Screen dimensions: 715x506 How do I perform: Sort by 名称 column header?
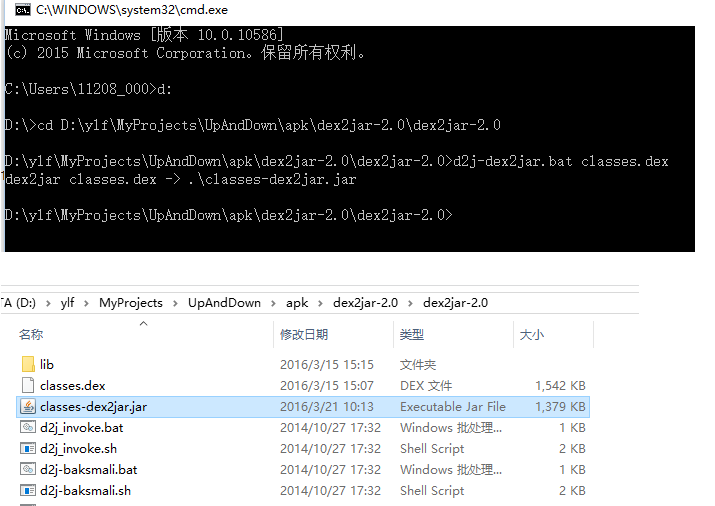coord(31,335)
